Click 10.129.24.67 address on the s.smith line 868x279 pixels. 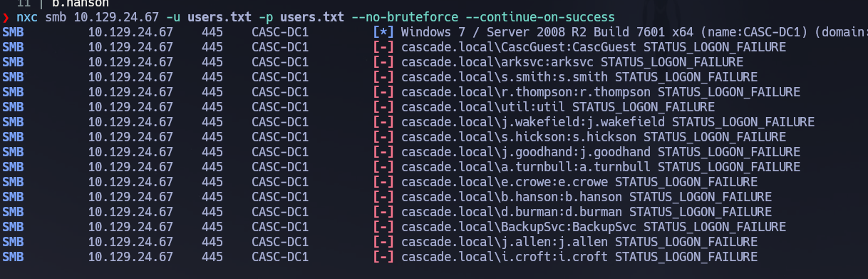[x=130, y=77]
